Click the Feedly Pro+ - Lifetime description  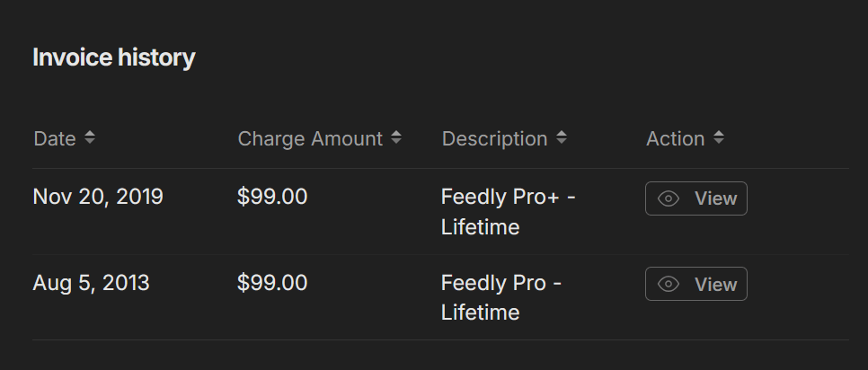tap(508, 211)
